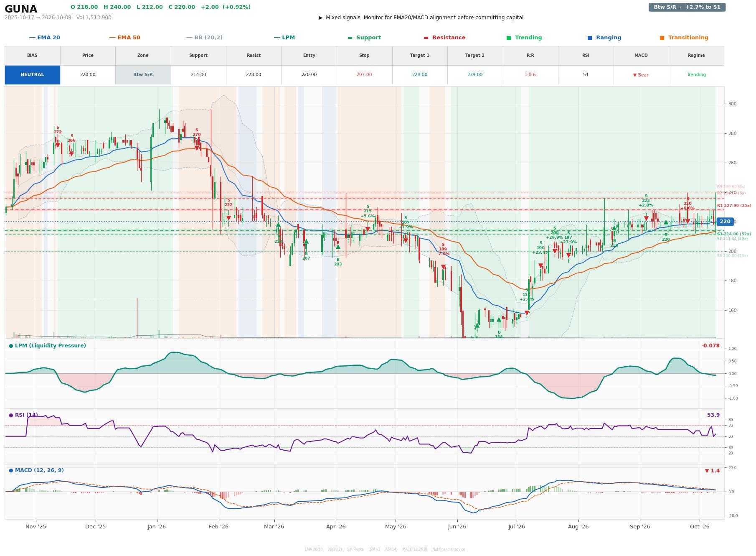Click the sell arrow labeled S 189
This screenshot has height=556, width=756.
pyautogui.click(x=443, y=267)
